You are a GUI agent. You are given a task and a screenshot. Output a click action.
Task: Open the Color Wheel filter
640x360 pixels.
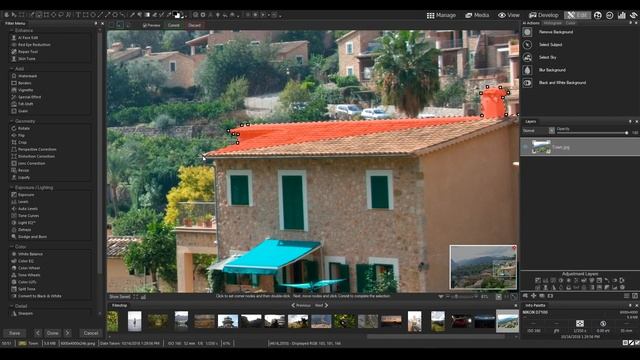(x=26, y=268)
